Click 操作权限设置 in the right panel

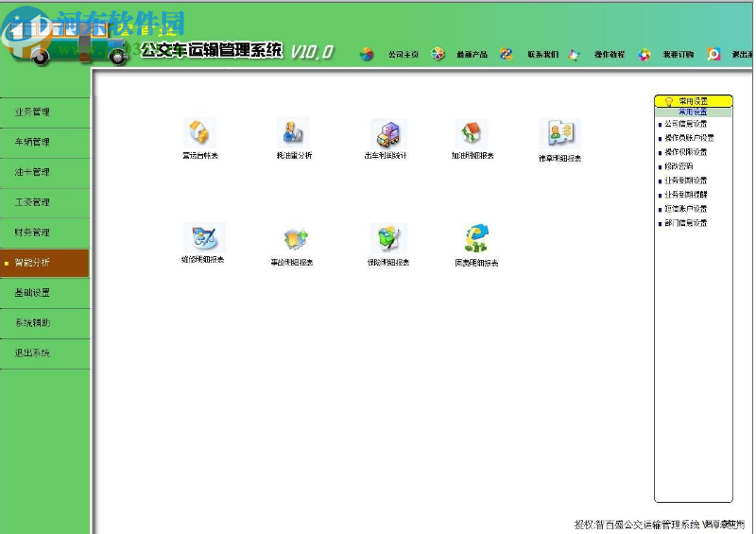686,152
